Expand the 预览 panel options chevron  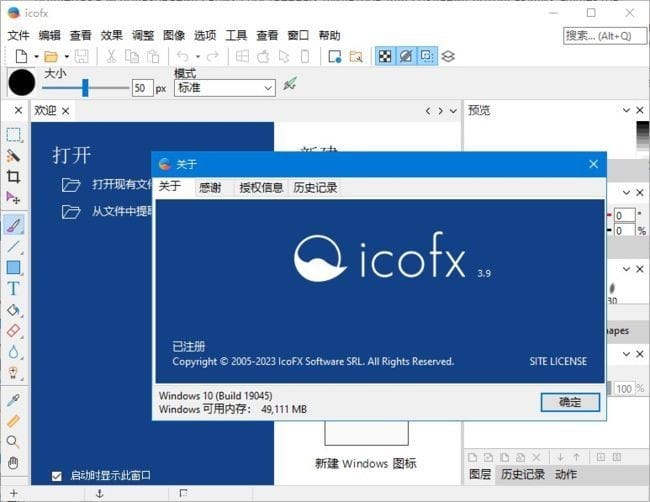coord(626,110)
